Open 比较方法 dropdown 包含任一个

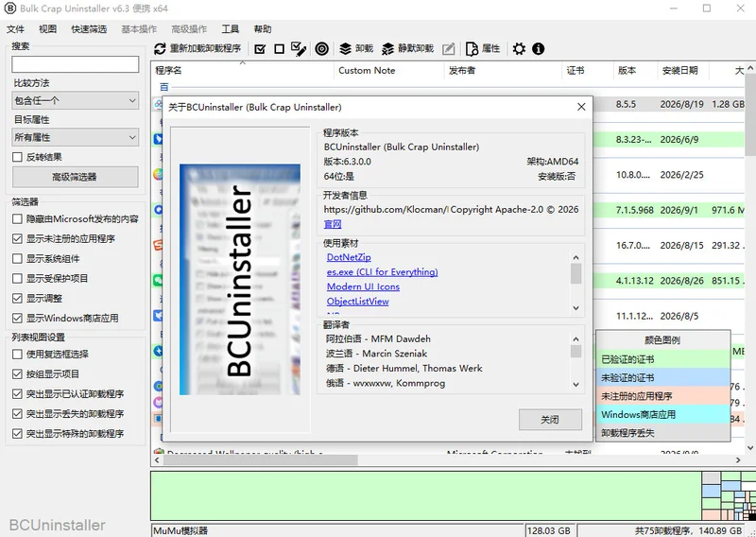(76, 100)
